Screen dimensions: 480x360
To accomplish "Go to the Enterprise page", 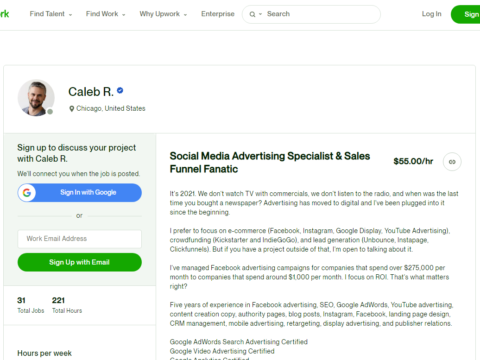I will (x=218, y=14).
